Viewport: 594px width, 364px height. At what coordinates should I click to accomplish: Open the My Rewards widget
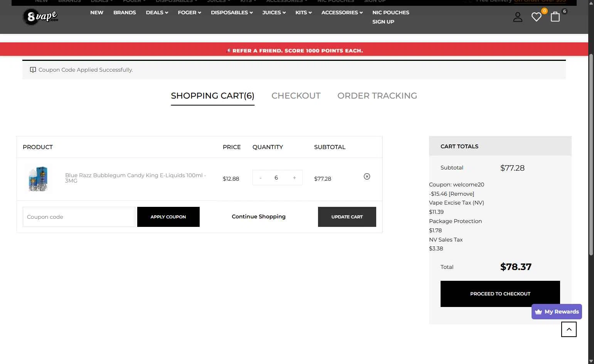[x=557, y=312]
